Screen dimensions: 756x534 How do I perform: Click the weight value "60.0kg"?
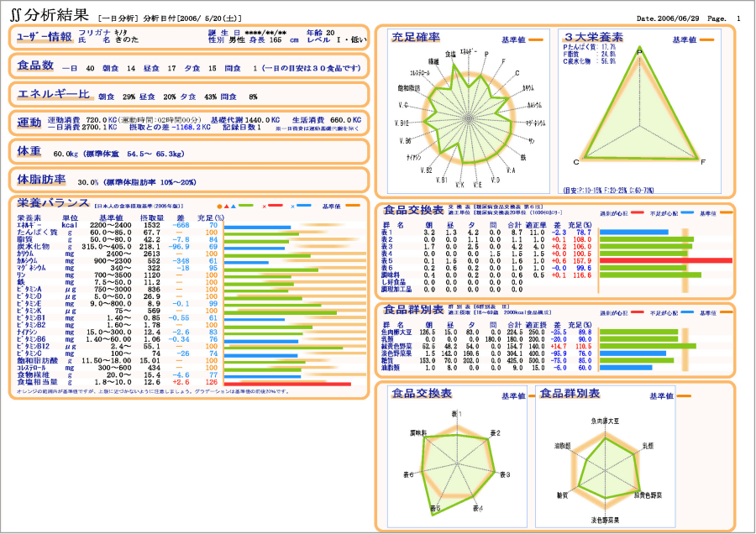click(66, 154)
